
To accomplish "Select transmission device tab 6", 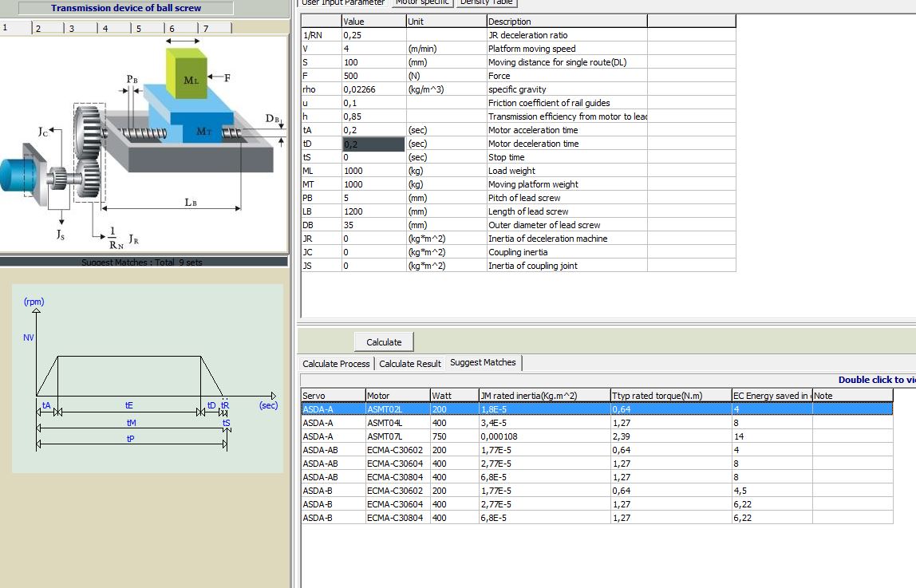I will tap(182, 28).
